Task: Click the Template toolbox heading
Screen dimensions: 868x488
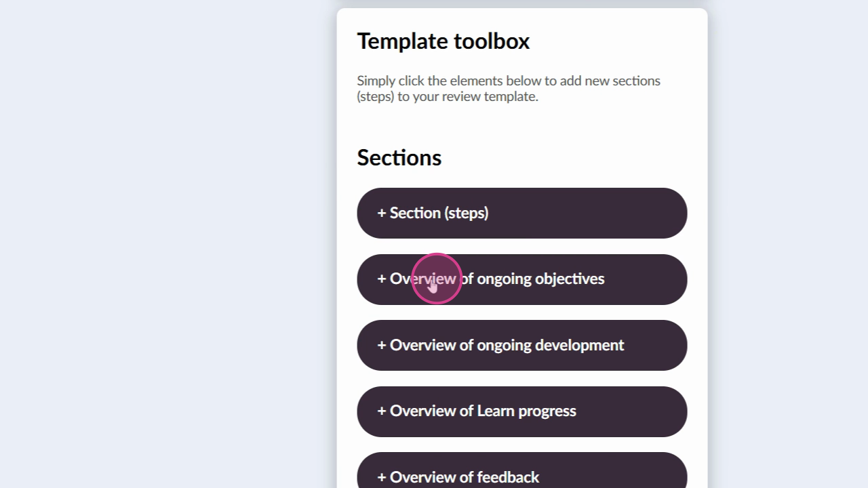Action: click(443, 41)
